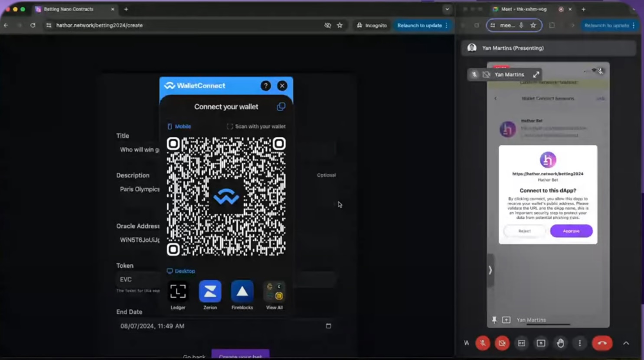Open the tab search dropdown arrow

click(447, 9)
